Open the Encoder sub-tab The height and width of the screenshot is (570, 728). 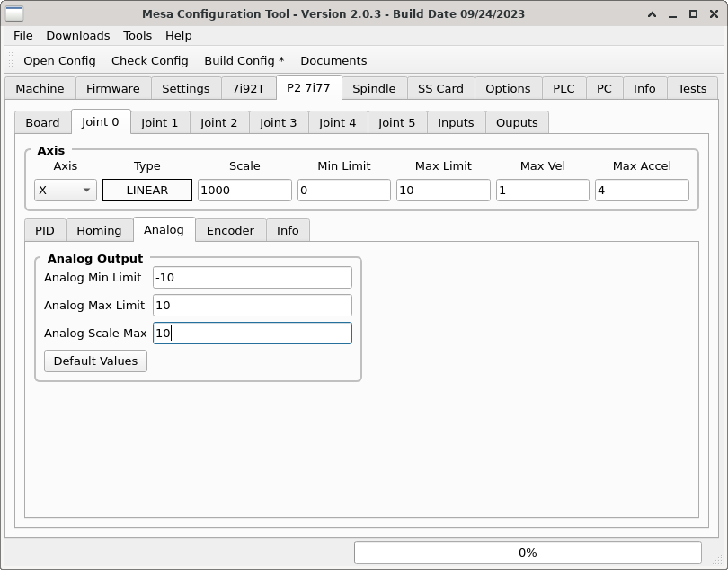(230, 230)
